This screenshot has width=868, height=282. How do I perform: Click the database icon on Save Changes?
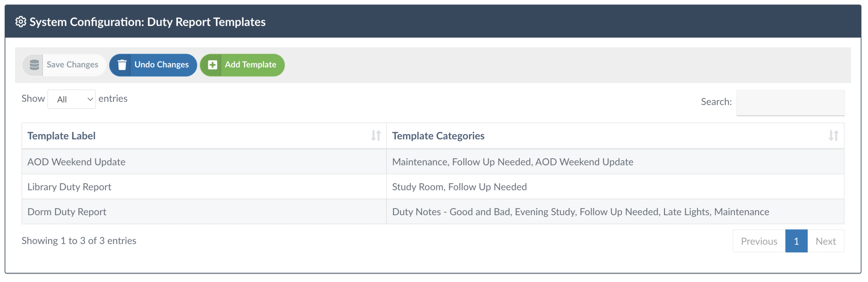click(x=34, y=65)
